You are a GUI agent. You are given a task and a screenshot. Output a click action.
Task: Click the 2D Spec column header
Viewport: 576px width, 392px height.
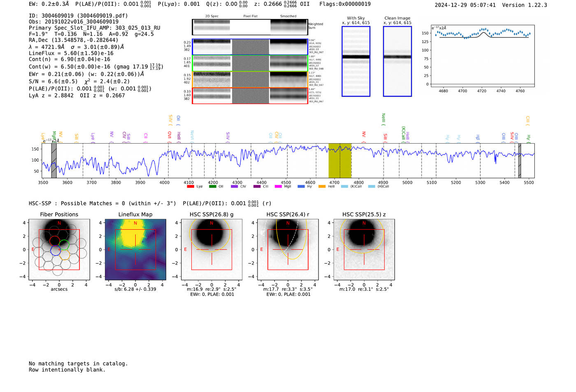[211, 16]
